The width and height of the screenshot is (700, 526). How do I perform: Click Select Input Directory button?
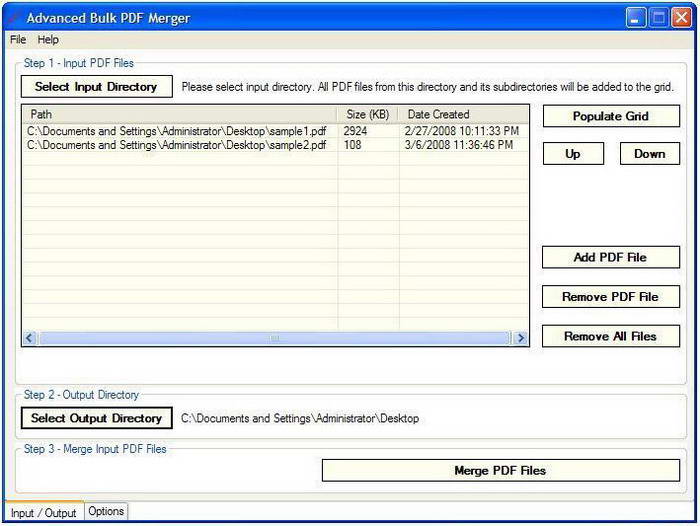[x=96, y=86]
